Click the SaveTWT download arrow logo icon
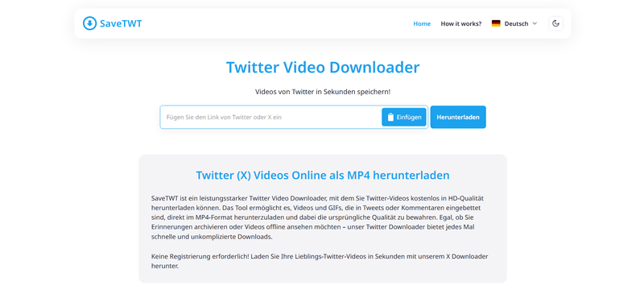Viewport: 644px width, 294px height. pos(89,23)
